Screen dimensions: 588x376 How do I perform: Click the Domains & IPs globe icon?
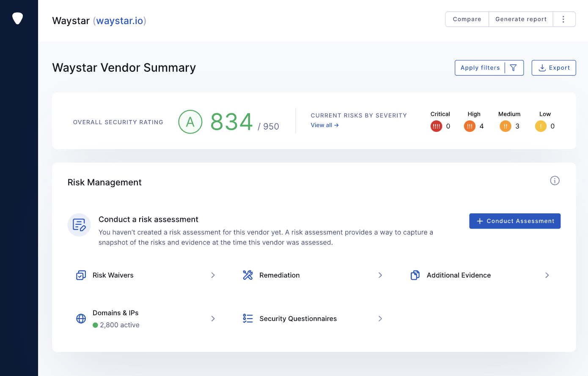pyautogui.click(x=81, y=319)
